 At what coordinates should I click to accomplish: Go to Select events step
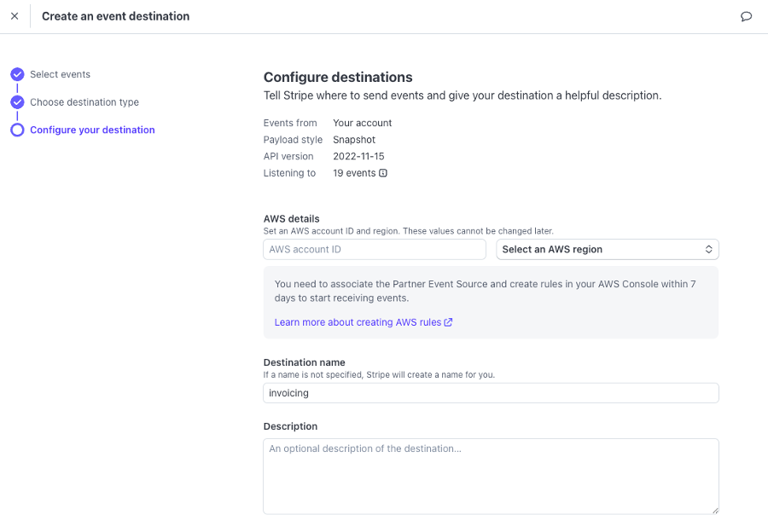coord(60,74)
